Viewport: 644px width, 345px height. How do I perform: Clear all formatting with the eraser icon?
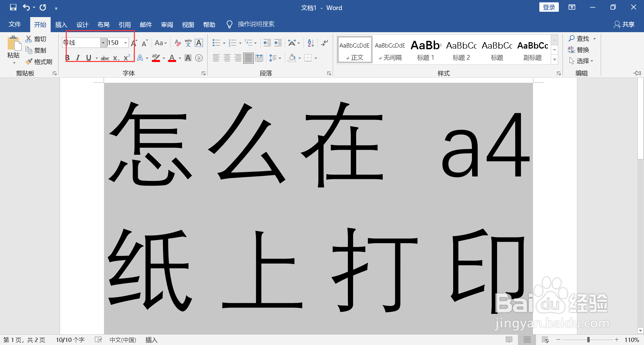178,43
